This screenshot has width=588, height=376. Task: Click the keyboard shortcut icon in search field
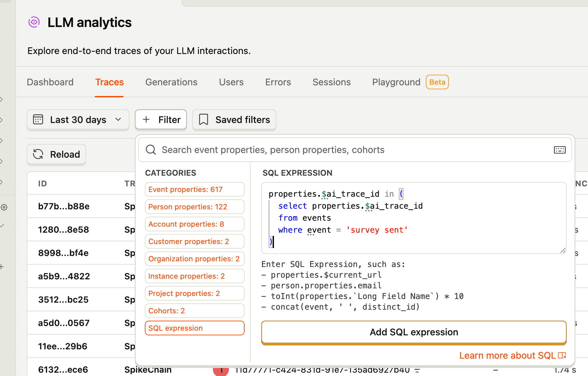point(560,150)
